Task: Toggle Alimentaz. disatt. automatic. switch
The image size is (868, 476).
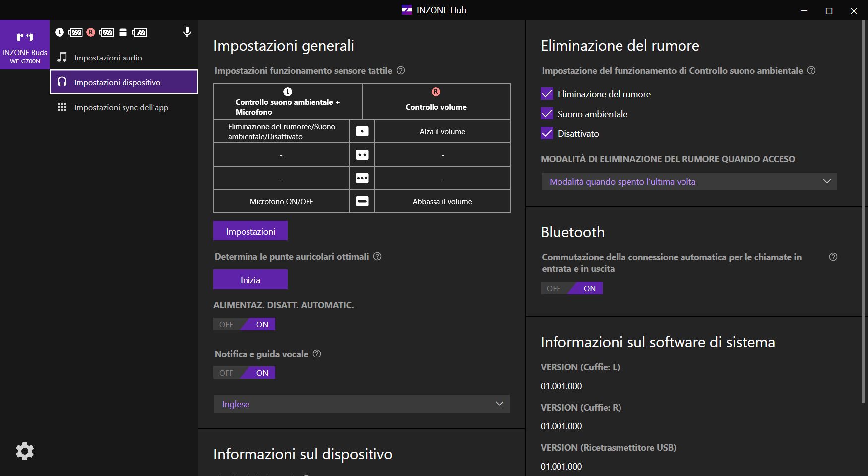Action: pyautogui.click(x=244, y=324)
